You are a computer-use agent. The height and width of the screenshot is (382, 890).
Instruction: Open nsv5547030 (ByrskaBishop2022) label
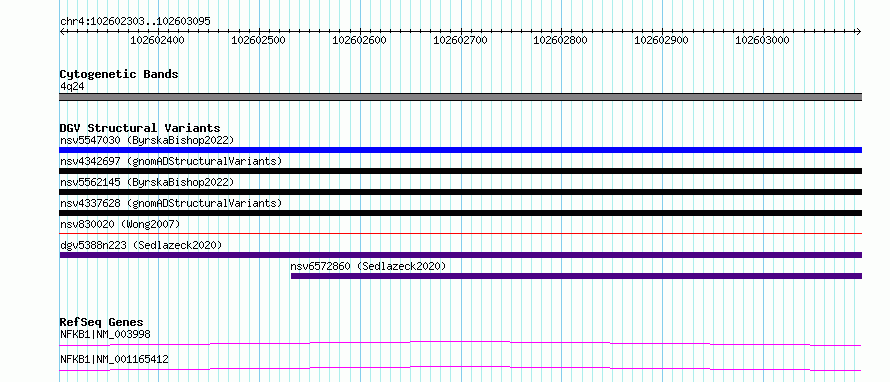click(147, 140)
